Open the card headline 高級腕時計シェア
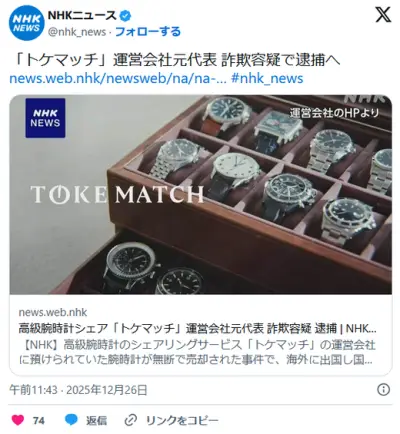The height and width of the screenshot is (434, 400). click(x=197, y=328)
